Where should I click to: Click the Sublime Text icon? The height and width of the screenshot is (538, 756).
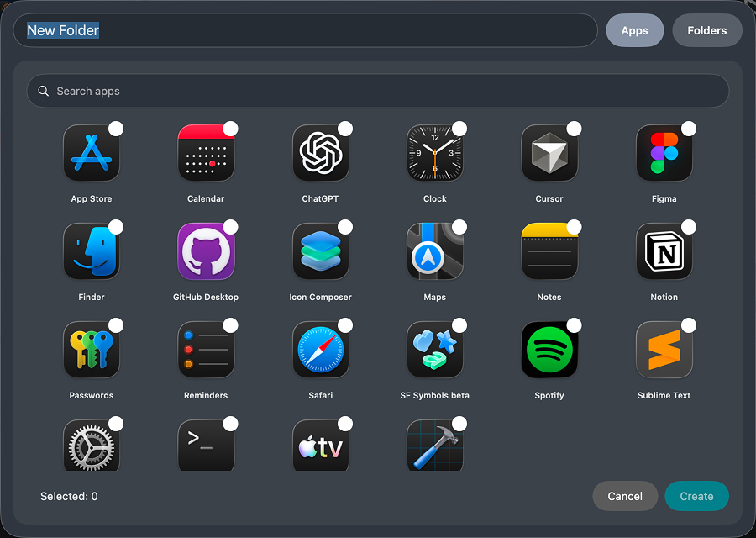coord(664,349)
